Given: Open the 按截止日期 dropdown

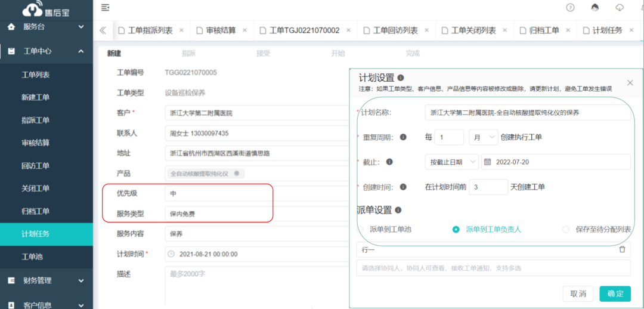Looking at the screenshot, I should click(x=452, y=162).
